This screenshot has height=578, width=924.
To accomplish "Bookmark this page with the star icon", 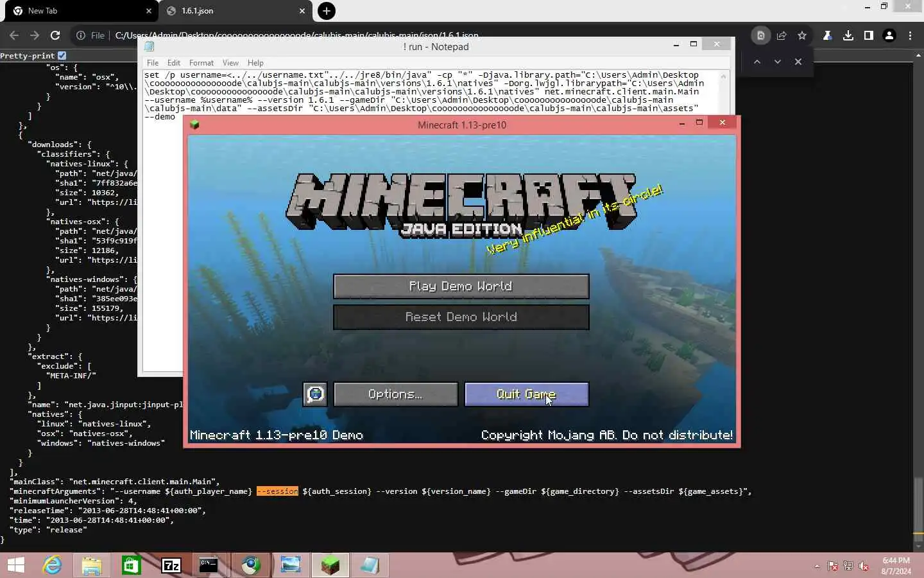I will [x=802, y=36].
